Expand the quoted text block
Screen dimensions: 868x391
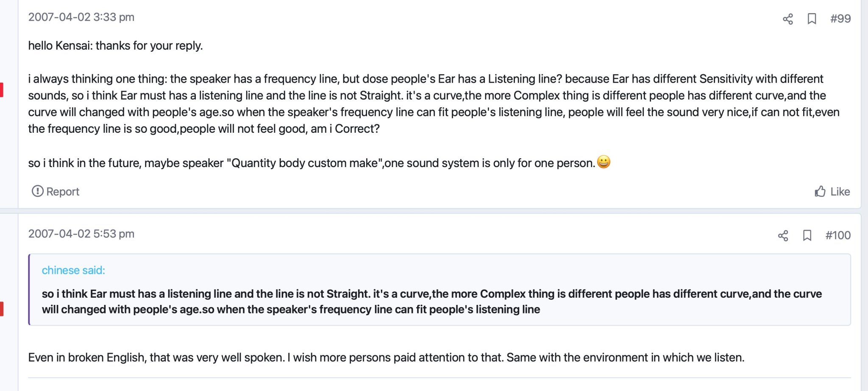tap(440, 290)
